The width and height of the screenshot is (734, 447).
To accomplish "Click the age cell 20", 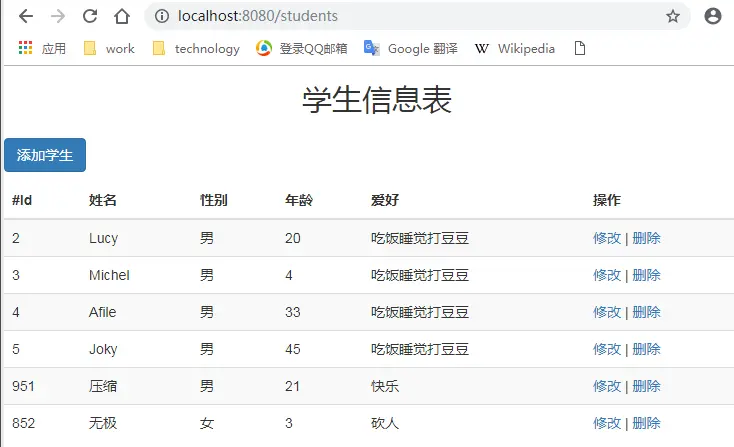I will (293, 238).
